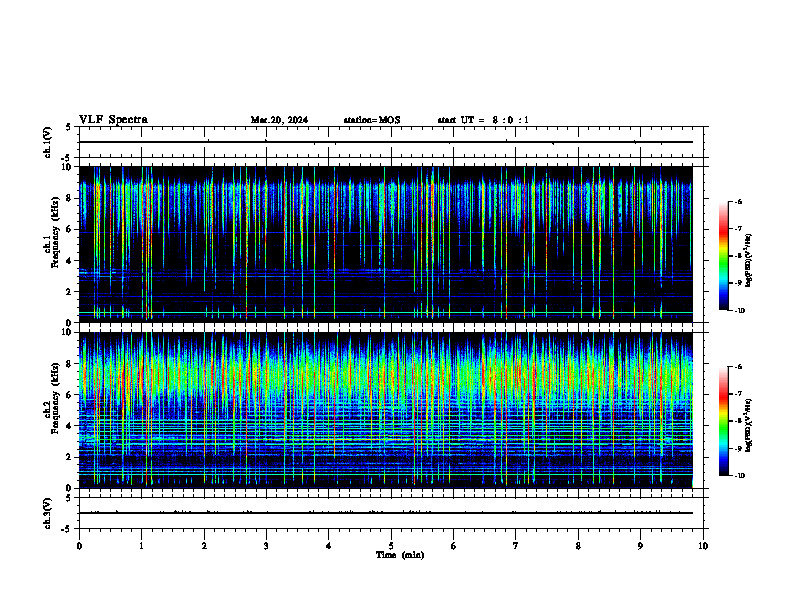Click the "start UT = 8 : 0 : 1" text
The height and width of the screenshot is (612, 792).
coord(483,120)
